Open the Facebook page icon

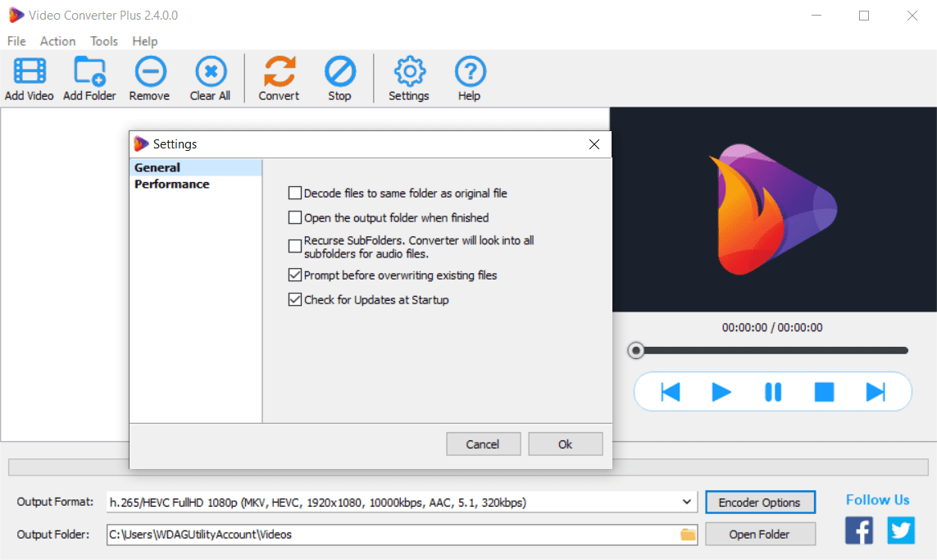[x=859, y=530]
